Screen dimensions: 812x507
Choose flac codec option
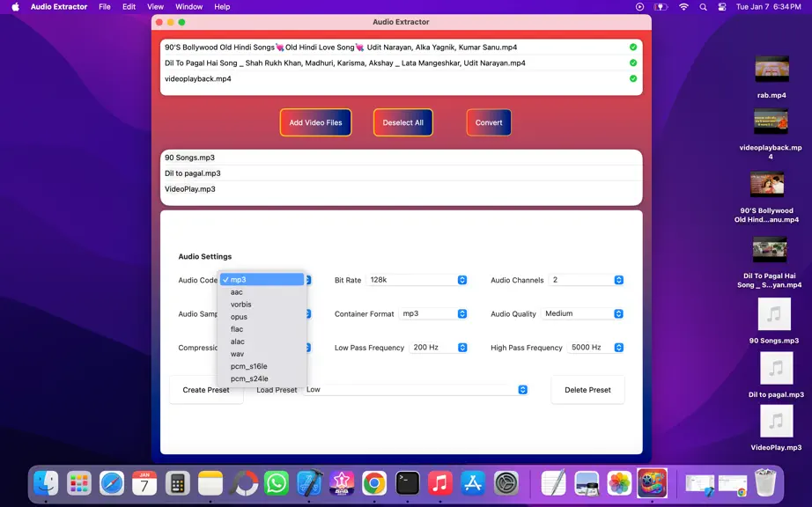[x=262, y=329]
